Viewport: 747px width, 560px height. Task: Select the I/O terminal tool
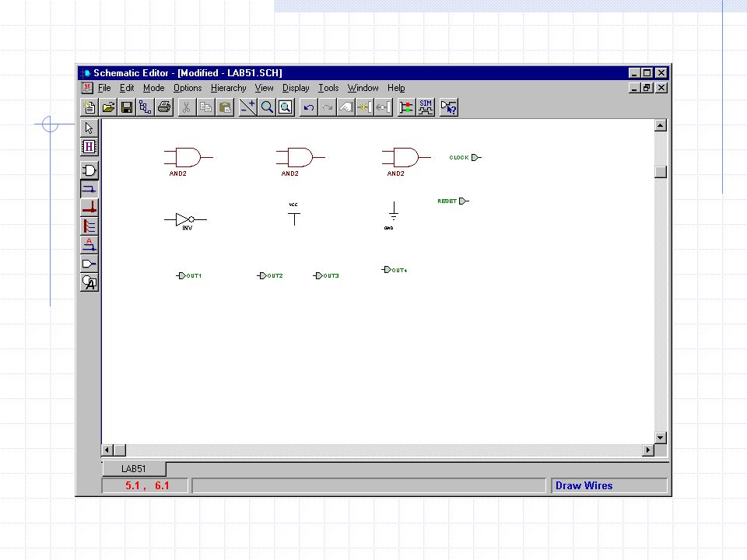pyautogui.click(x=89, y=264)
